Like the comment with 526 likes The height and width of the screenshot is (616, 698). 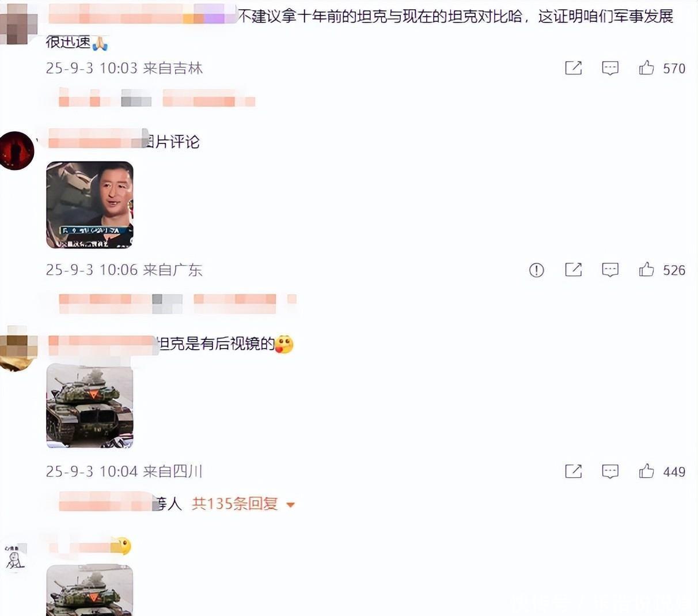point(646,270)
